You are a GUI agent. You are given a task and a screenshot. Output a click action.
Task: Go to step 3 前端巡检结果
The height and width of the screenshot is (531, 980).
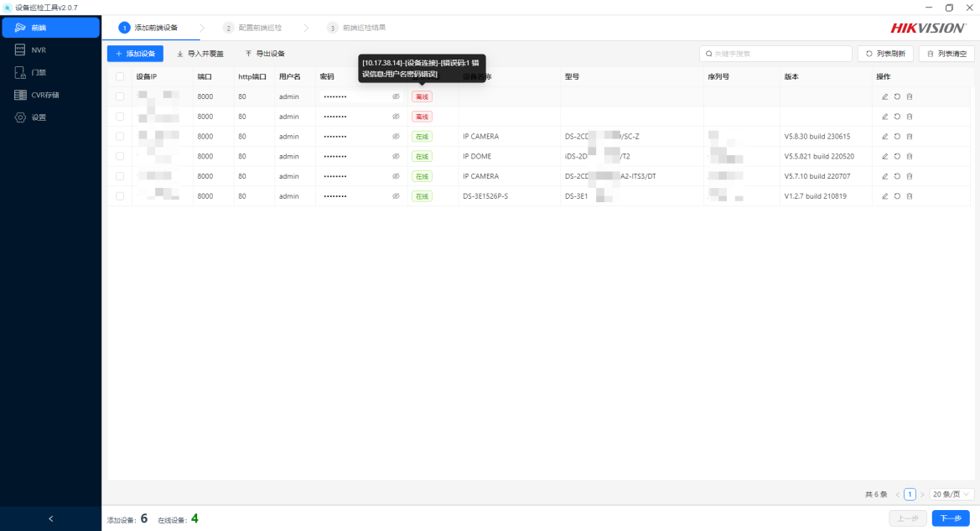pos(356,28)
